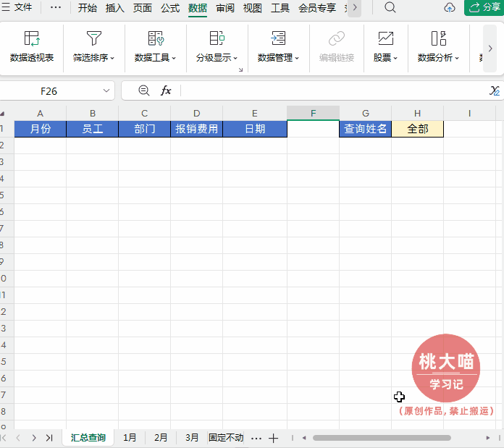Select the 日期 header cell

[x=255, y=129]
